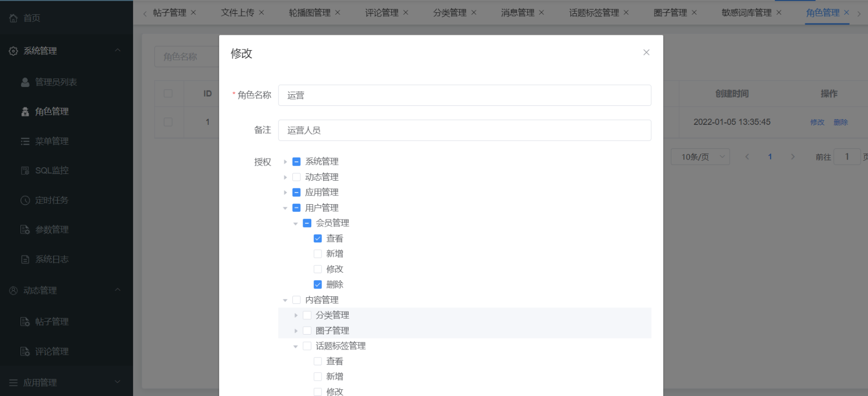Expand the 圈子管理 tree node
The height and width of the screenshot is (396, 868).
click(x=295, y=331)
